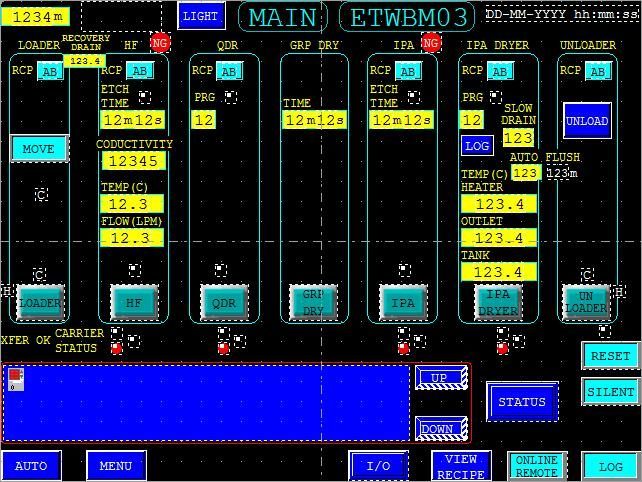Click QDR PRG 12 value
Image resolution: width=642 pixels, height=482 pixels.
[203, 120]
